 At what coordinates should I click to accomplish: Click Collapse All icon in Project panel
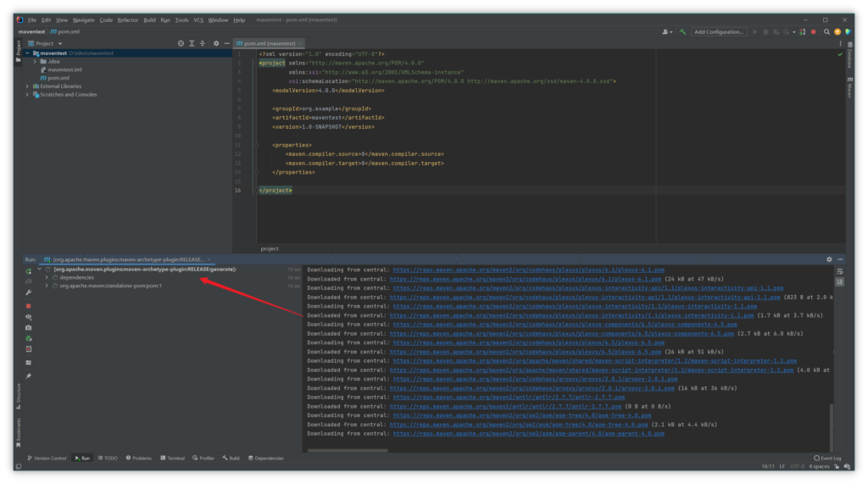tap(203, 43)
